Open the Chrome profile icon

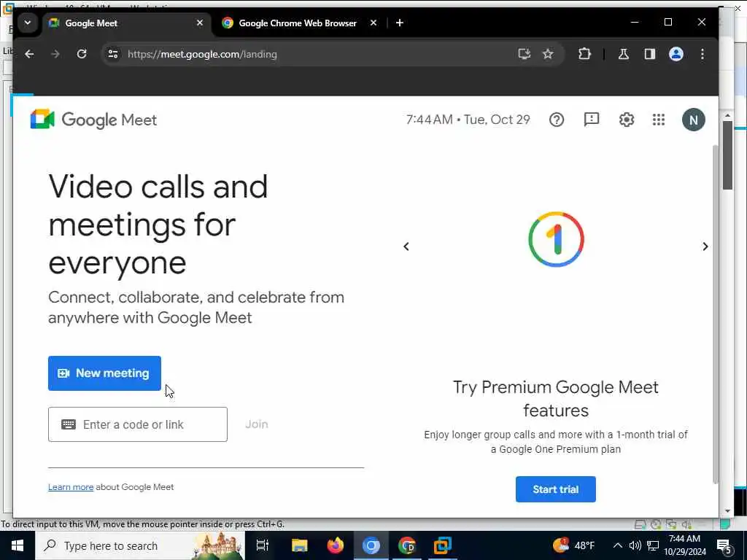point(676,54)
